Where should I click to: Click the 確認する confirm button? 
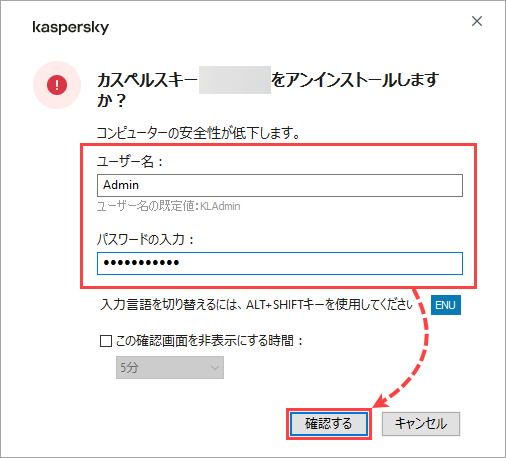coord(329,424)
